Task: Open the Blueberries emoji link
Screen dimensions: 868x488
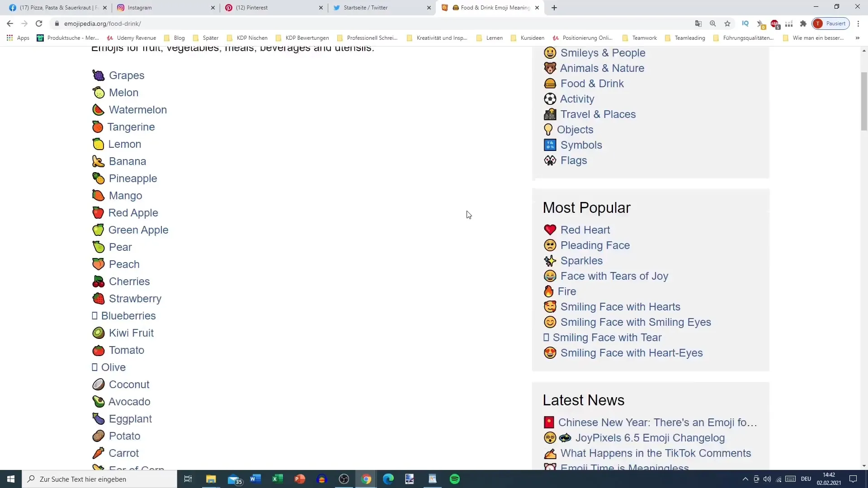Action: [x=128, y=316]
